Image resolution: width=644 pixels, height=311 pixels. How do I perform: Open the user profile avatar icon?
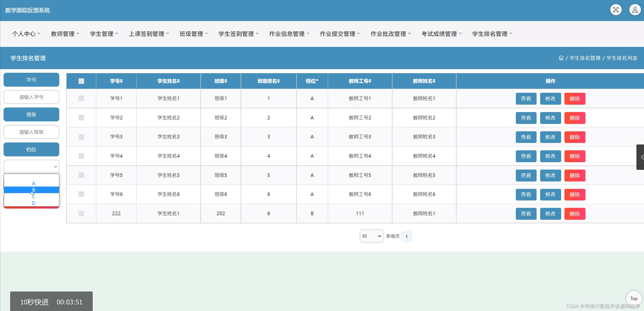[635, 10]
